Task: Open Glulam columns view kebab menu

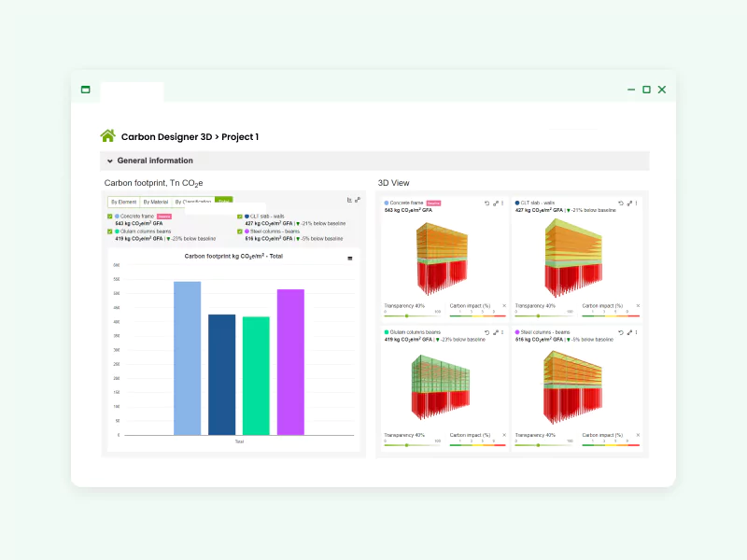Action: point(503,332)
